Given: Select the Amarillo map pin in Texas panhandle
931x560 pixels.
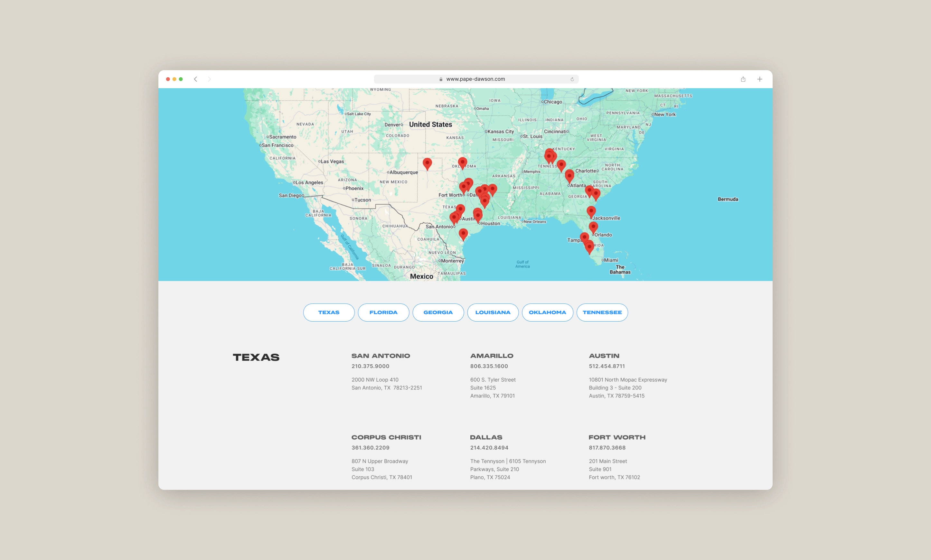Looking at the screenshot, I should (x=427, y=164).
